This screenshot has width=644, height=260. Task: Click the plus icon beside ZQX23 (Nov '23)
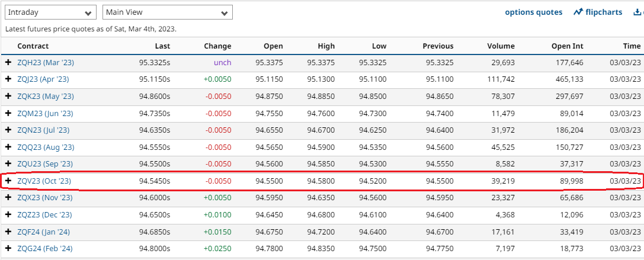click(x=8, y=198)
